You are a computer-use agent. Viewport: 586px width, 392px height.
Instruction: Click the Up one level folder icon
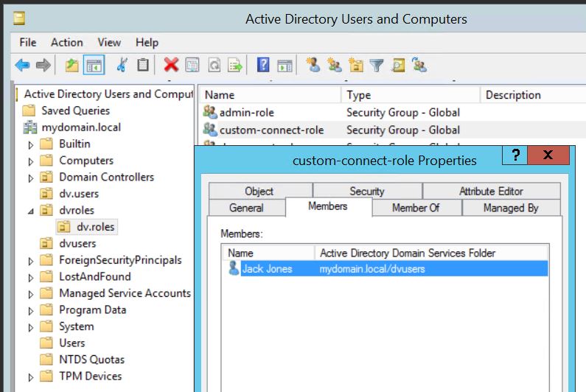[x=71, y=66]
